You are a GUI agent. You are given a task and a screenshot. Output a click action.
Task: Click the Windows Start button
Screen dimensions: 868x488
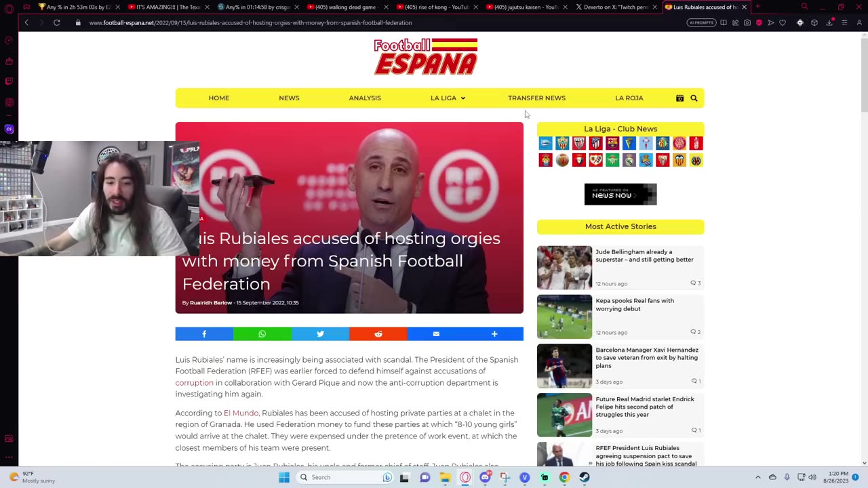[x=284, y=477]
